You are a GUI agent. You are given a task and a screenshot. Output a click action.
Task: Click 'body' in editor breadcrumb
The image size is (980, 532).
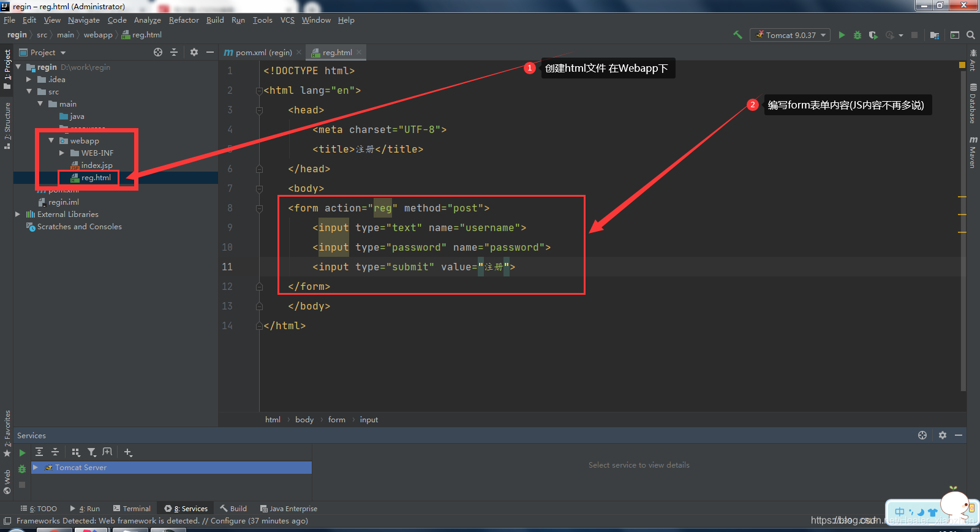pyautogui.click(x=304, y=419)
